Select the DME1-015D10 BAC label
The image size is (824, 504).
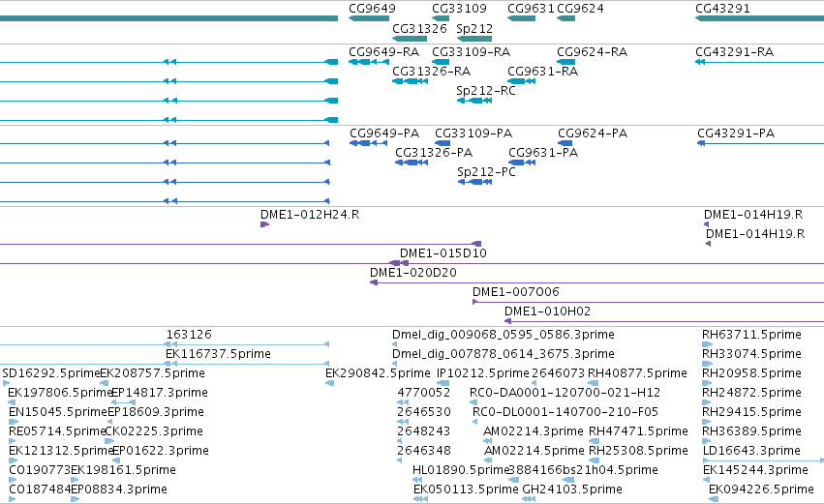click(443, 253)
